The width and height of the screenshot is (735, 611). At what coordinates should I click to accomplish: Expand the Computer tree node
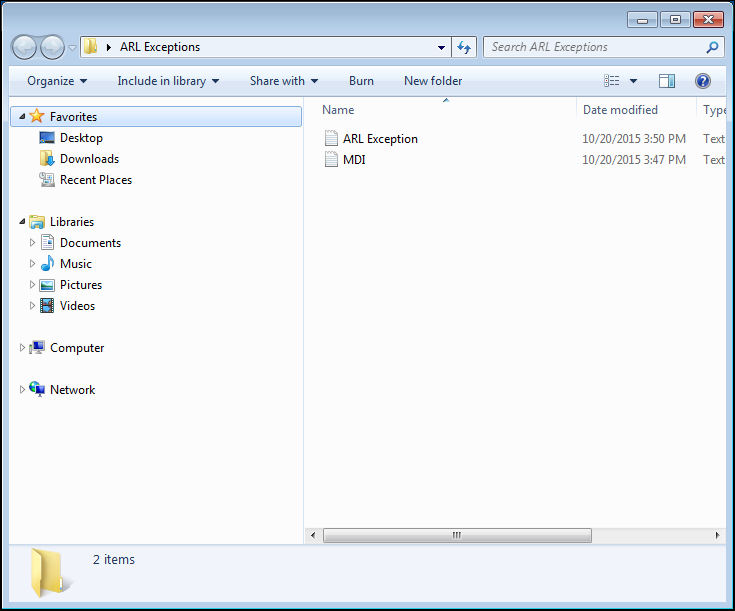22,348
